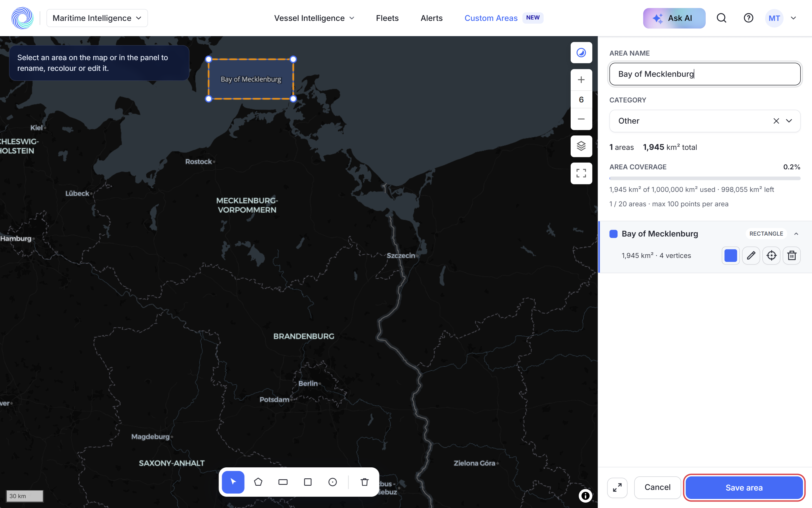Screen dimensions: 812x508
Task: Click the zoom level 6 indicator
Action: pyautogui.click(x=581, y=99)
